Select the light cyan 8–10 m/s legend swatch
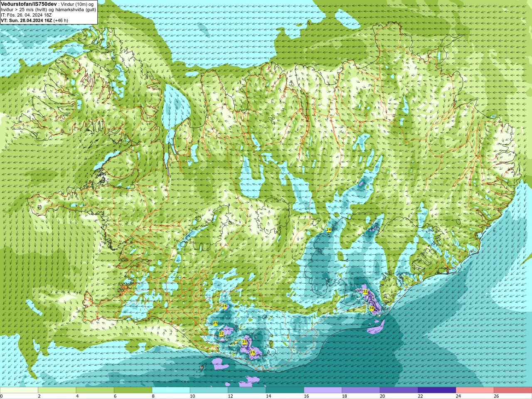Image resolution: width=532 pixels, height=399 pixels. pyautogui.click(x=171, y=390)
